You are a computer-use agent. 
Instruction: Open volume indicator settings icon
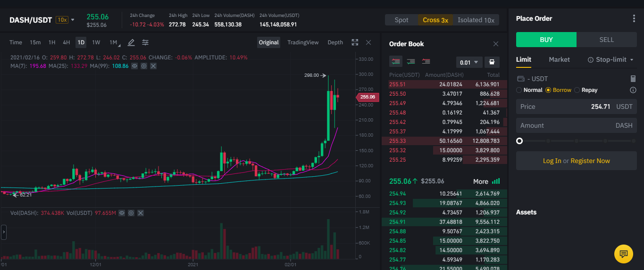[131, 213]
